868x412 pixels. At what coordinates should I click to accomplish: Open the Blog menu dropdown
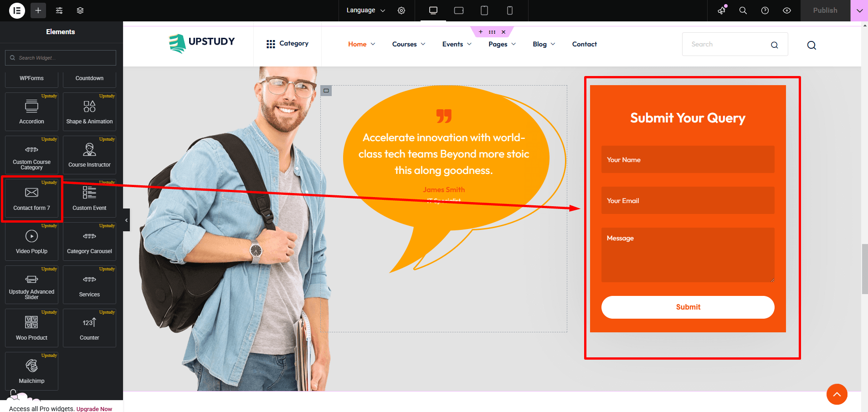coord(544,44)
